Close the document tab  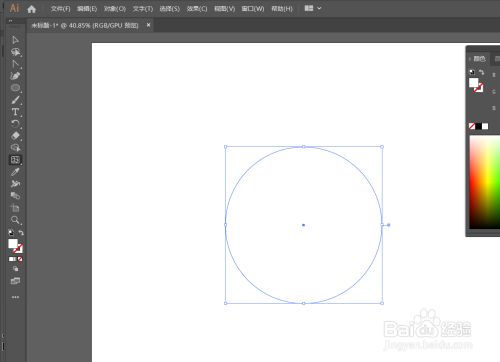click(x=148, y=25)
